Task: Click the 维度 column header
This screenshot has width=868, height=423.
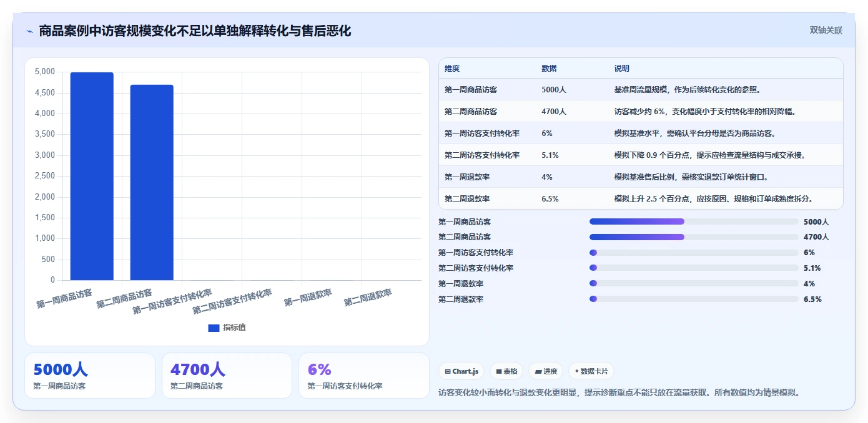Action: [x=452, y=69]
